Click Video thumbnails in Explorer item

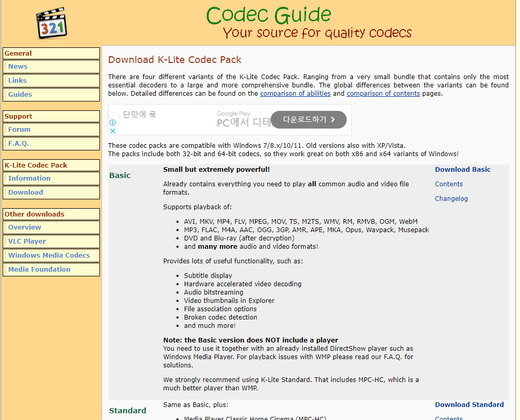(229, 300)
